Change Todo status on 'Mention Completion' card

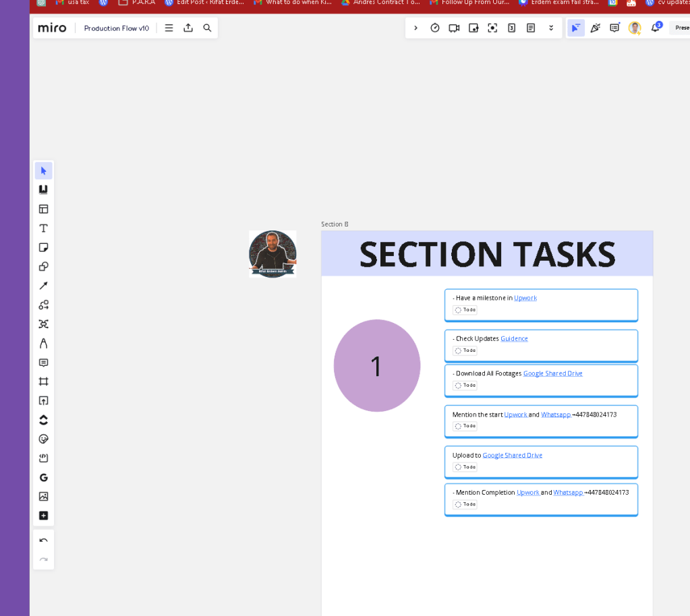pos(465,504)
